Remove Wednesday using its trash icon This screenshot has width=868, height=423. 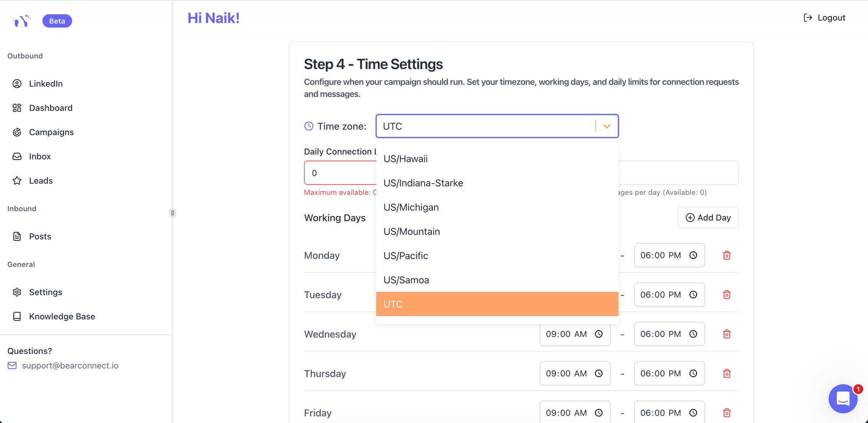coord(727,334)
